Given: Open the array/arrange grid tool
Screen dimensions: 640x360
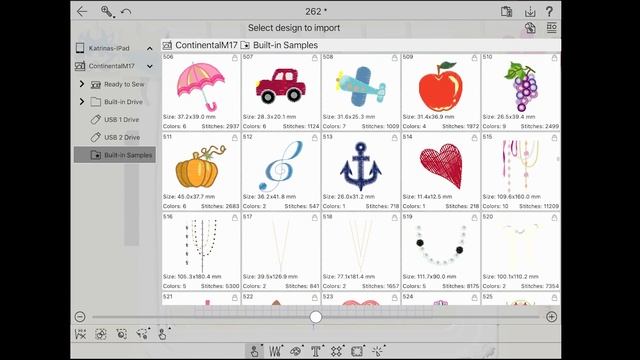Looking at the screenshot, I should [336, 351].
